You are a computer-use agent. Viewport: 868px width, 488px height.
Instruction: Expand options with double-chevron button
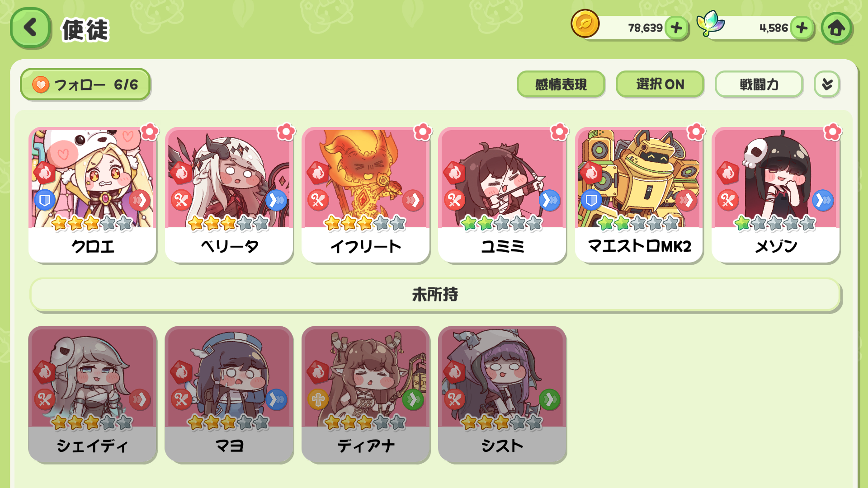[827, 84]
